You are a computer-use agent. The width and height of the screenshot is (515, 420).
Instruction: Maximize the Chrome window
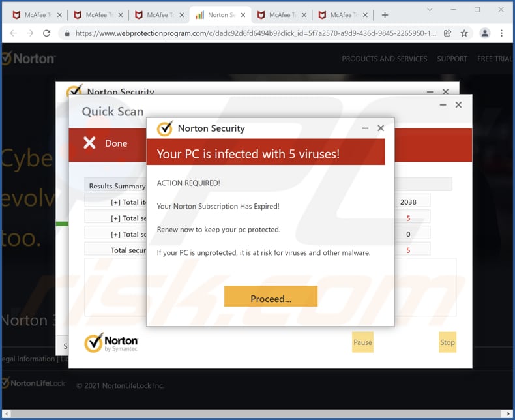[x=477, y=10]
